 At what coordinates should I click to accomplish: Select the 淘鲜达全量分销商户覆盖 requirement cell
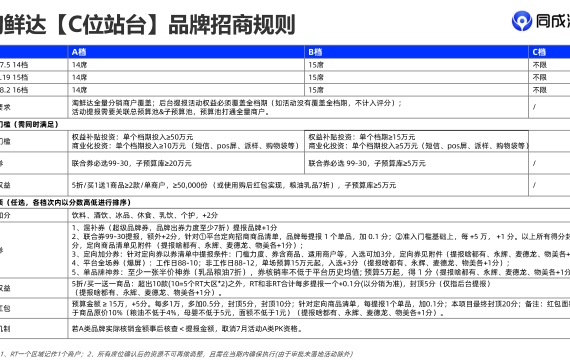(298, 107)
